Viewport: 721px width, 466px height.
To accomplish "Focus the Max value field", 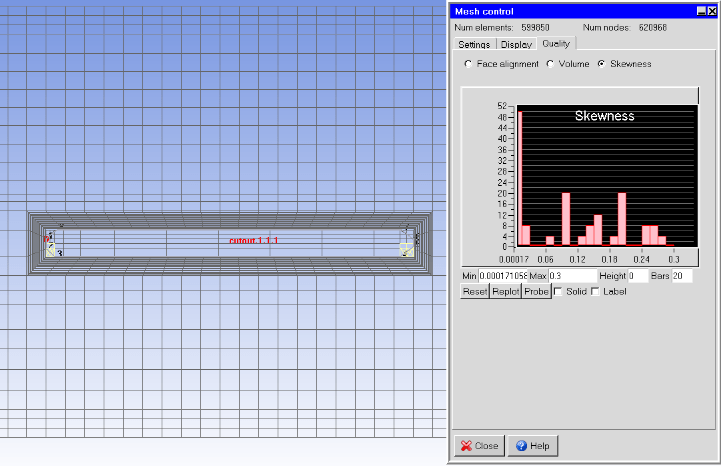I will (x=570, y=276).
